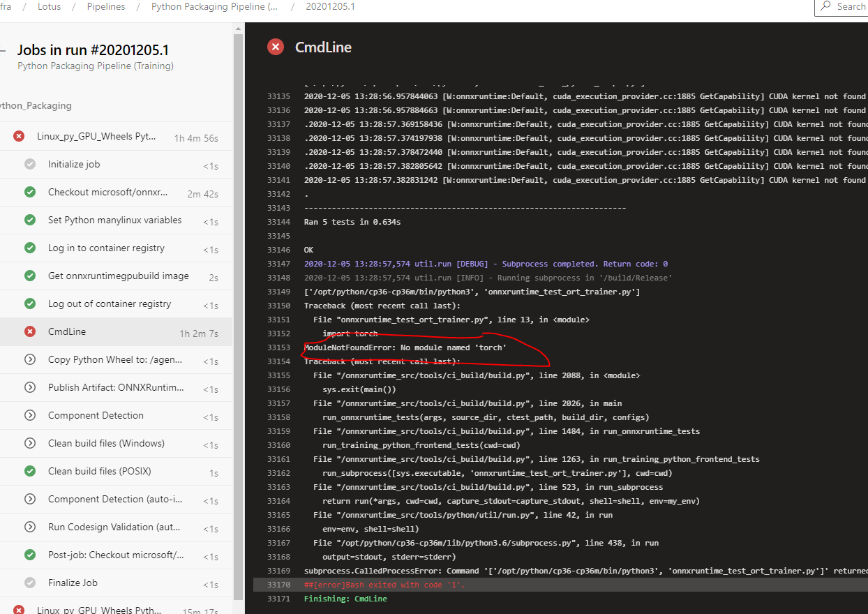The image size is (868, 614).
Task: Click the success icon on Set Python manylinux variables
Action: tap(29, 220)
